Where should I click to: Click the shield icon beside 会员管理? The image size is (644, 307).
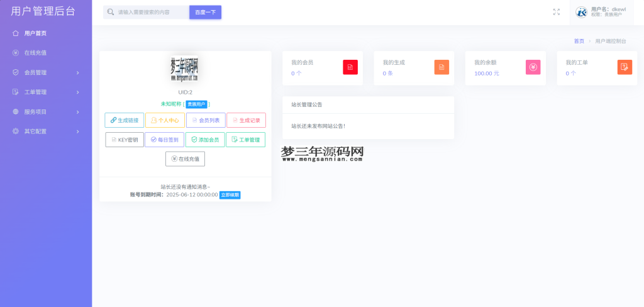(x=16, y=72)
